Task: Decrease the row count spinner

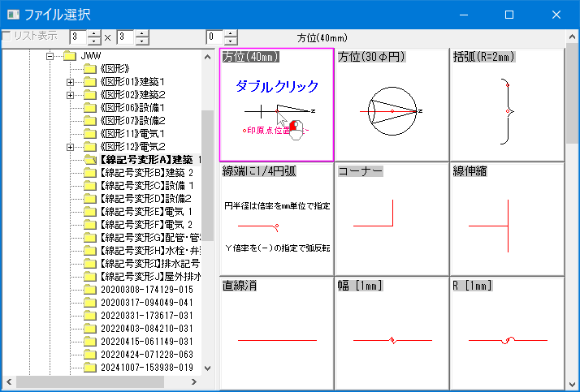Action: (x=142, y=41)
